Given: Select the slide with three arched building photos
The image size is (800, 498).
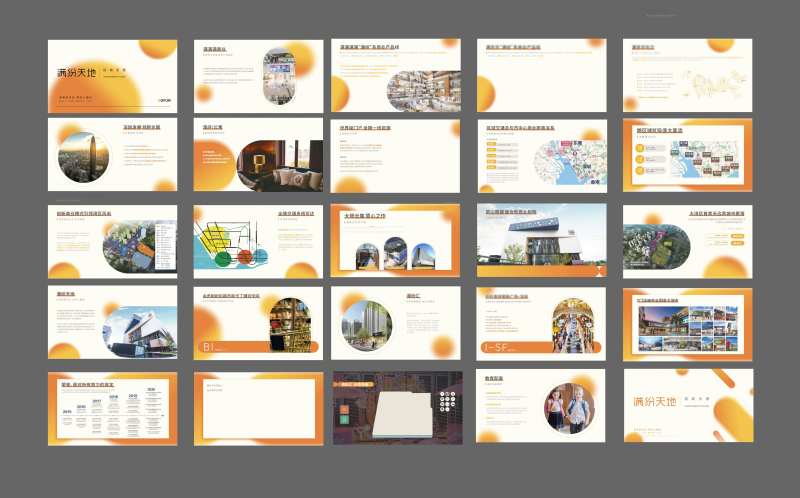Looking at the screenshot, I should 395,242.
